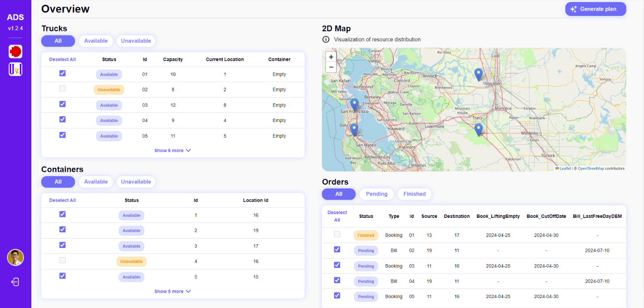Viewport: 644px width, 308px height.
Task: Zoom in on the 2D map
Action: coord(331,57)
